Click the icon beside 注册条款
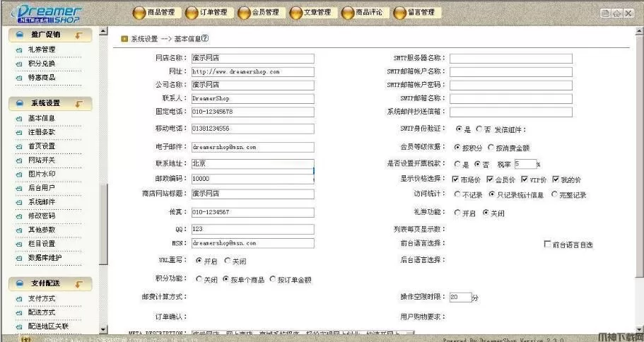The width and height of the screenshot is (644, 342). (x=19, y=133)
